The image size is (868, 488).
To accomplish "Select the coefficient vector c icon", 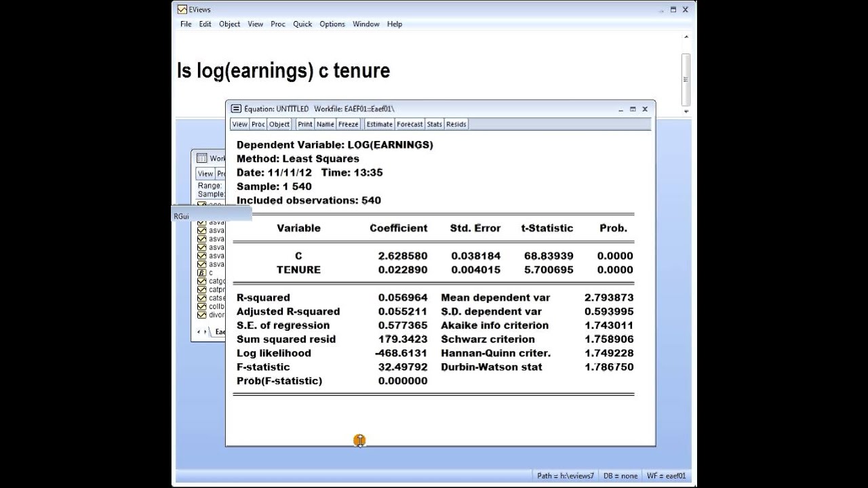I will (x=201, y=272).
